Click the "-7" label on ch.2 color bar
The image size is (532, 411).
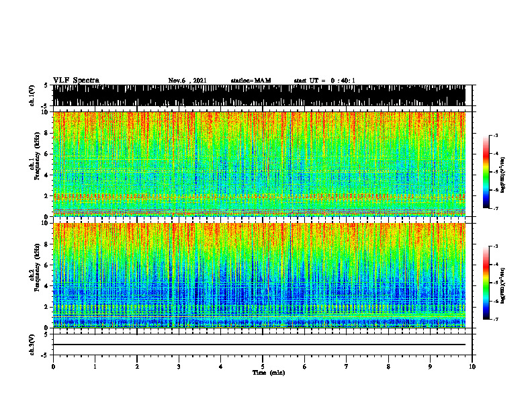[496, 319]
